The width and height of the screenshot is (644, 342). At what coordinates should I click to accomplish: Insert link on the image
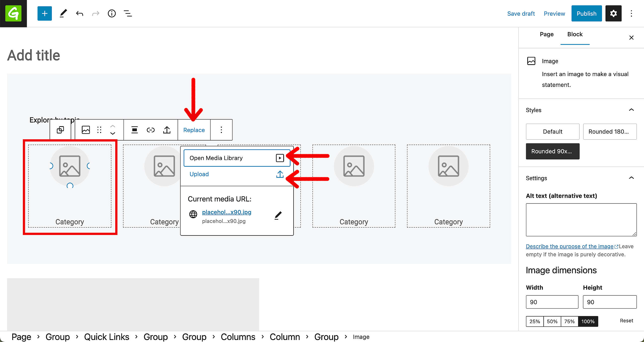(151, 130)
